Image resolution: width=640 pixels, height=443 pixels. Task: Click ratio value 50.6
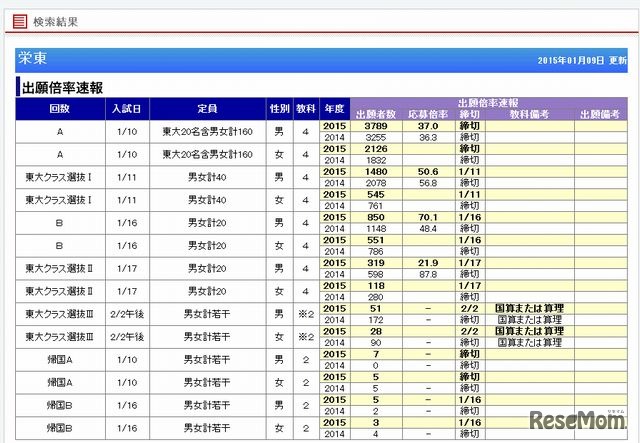click(428, 172)
